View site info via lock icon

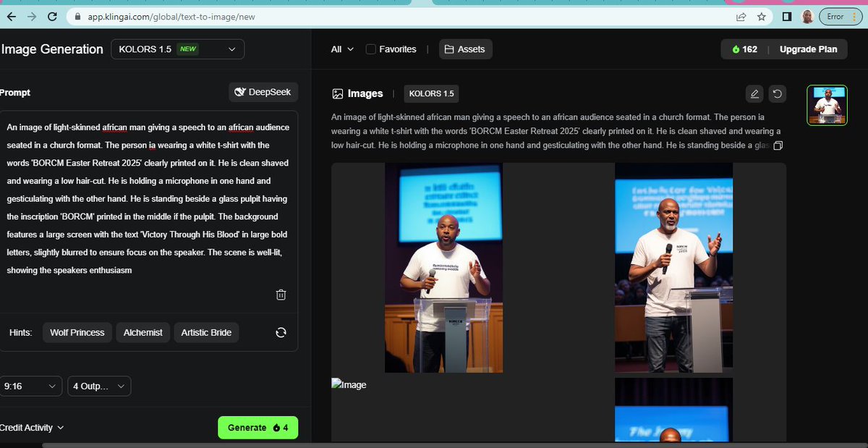pyautogui.click(x=77, y=16)
